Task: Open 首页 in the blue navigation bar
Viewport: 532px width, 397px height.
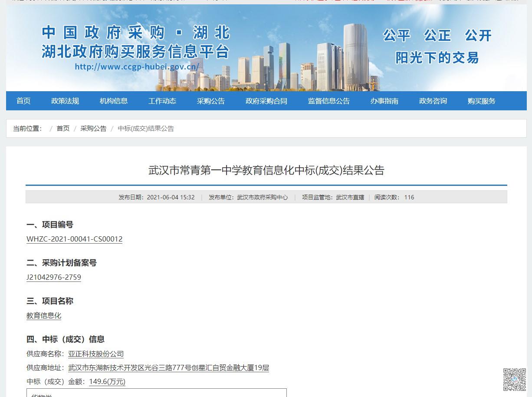Action: coord(23,101)
